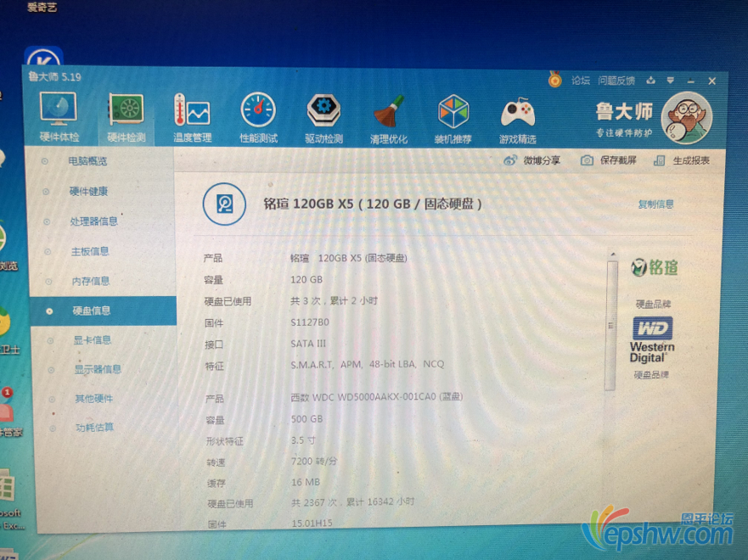Open 温度管理 temperature management
Viewport: 748px width, 560px height.
pyautogui.click(x=192, y=118)
